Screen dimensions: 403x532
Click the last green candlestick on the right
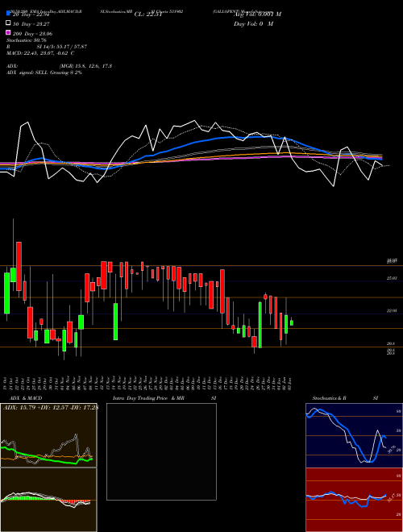click(x=292, y=322)
